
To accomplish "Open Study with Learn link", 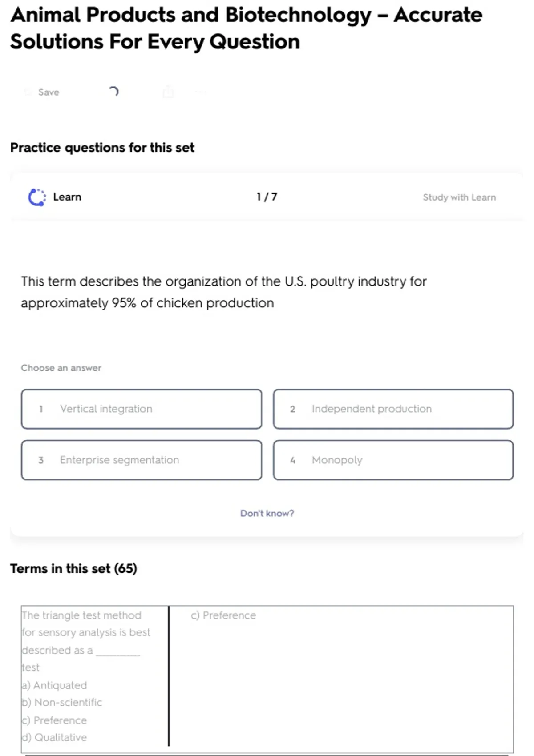I will pyautogui.click(x=459, y=197).
